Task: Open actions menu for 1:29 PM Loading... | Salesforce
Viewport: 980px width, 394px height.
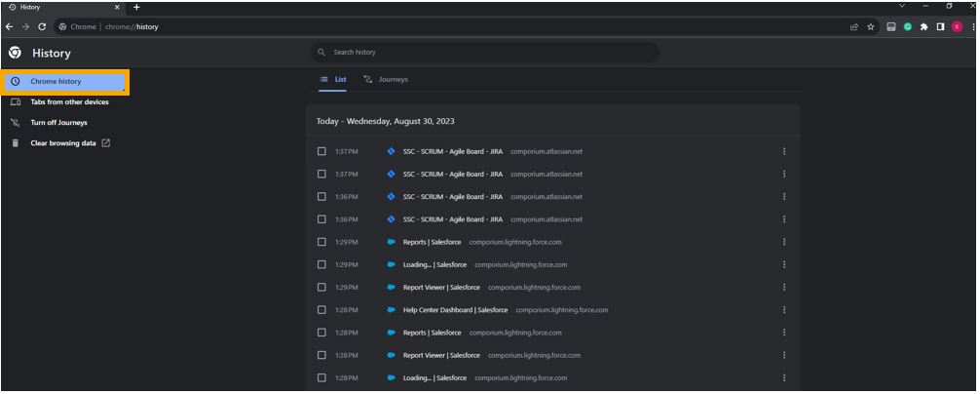Action: point(784,264)
